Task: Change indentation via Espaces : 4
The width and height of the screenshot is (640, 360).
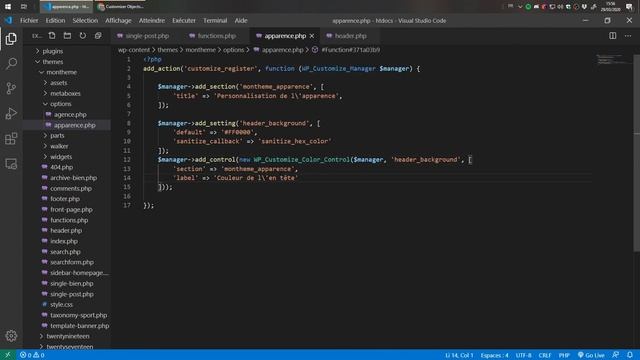Action: pos(495,355)
